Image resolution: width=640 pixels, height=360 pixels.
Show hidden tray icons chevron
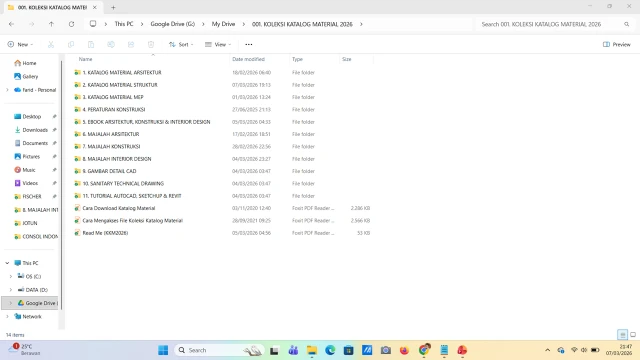pos(547,350)
